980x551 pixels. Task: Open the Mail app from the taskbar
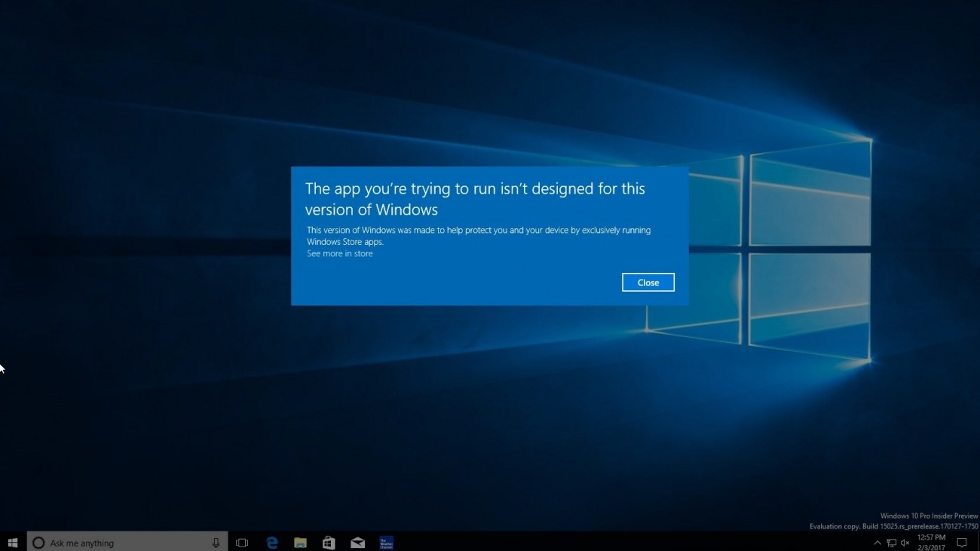coord(357,542)
